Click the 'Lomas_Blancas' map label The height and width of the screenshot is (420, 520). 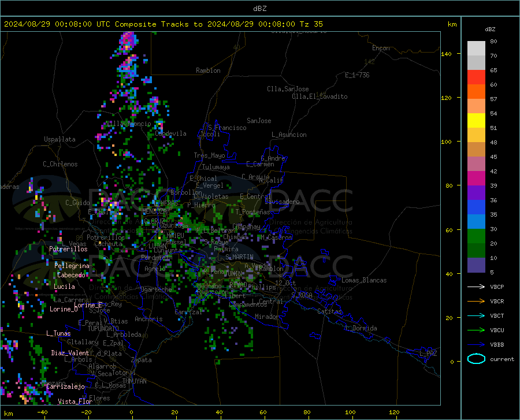364,280
